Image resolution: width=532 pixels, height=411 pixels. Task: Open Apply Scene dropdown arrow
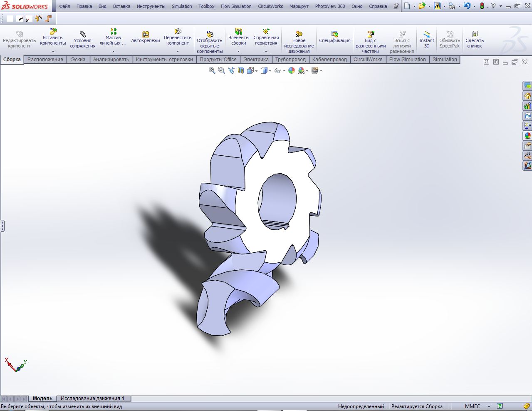pyautogui.click(x=307, y=71)
